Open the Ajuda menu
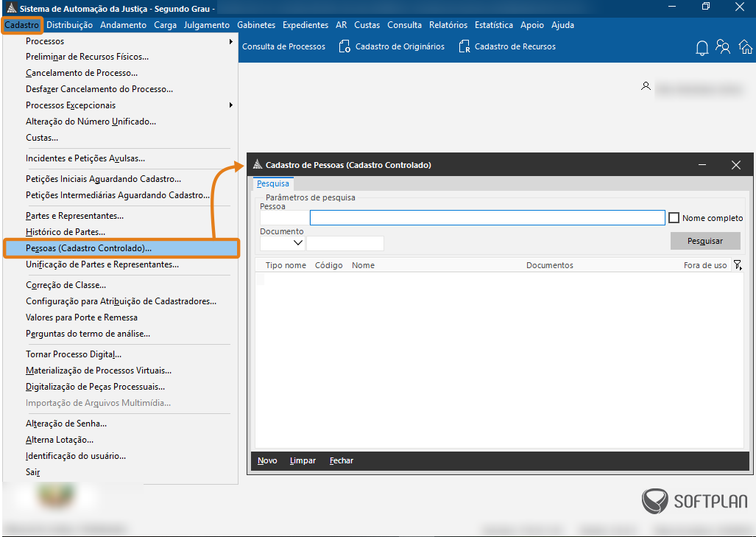 [x=562, y=25]
